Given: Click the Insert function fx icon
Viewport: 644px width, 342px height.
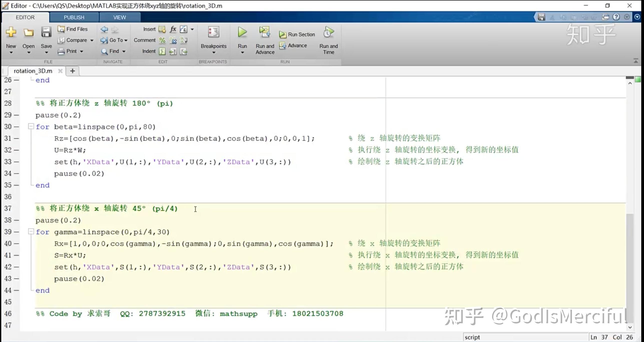Looking at the screenshot, I should click(x=173, y=29).
